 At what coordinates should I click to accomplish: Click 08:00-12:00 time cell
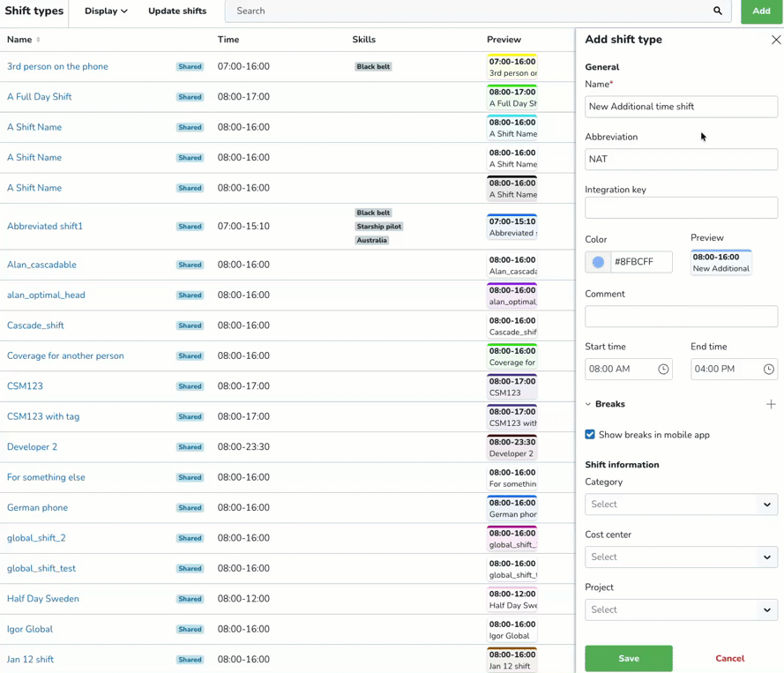[243, 599]
